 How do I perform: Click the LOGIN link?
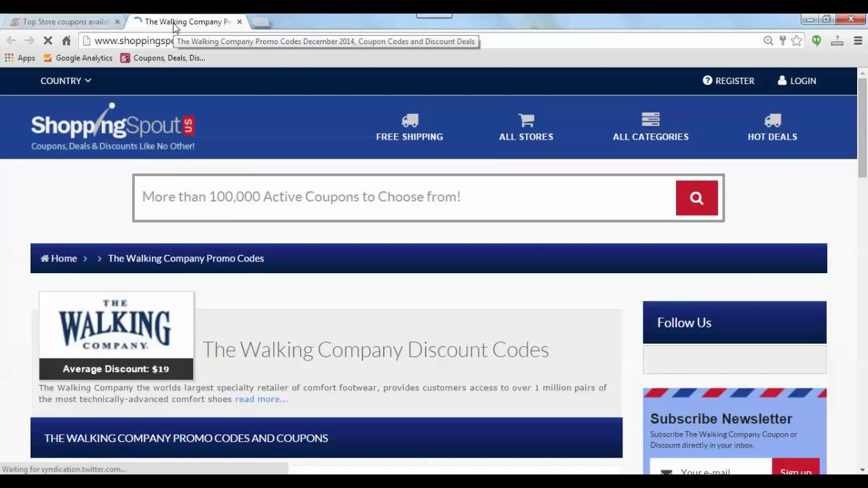pyautogui.click(x=797, y=81)
